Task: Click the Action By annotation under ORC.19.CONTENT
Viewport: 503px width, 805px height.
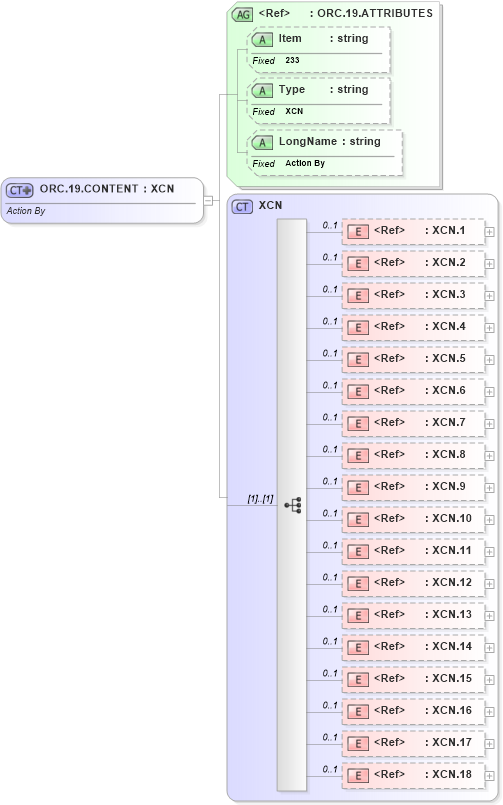Action: coord(26,211)
